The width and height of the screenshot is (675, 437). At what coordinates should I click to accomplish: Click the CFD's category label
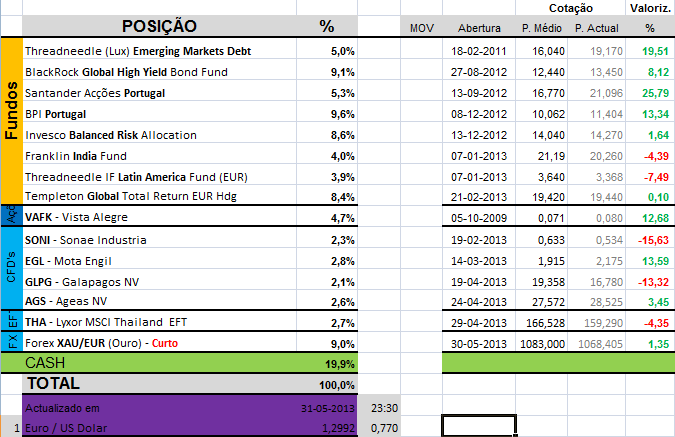click(x=12, y=267)
